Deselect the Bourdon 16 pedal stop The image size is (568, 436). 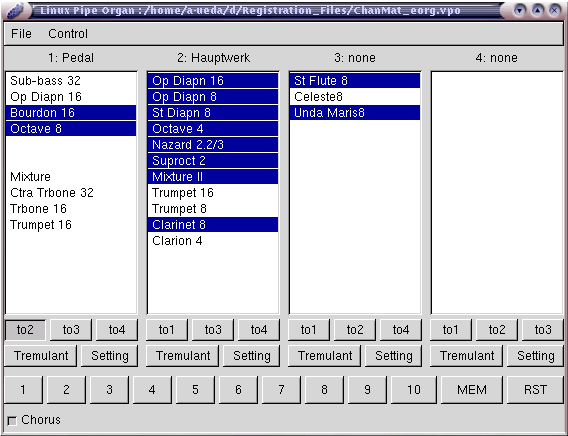click(71, 113)
